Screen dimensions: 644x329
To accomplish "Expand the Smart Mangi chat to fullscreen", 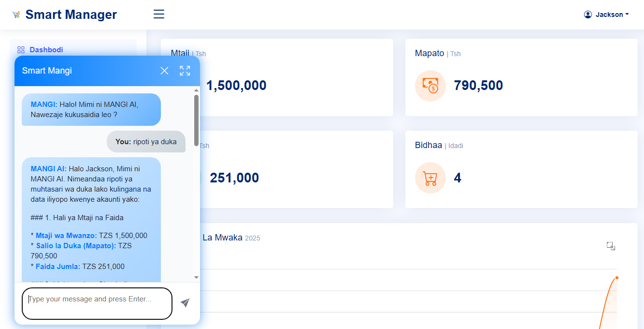I will coord(185,71).
